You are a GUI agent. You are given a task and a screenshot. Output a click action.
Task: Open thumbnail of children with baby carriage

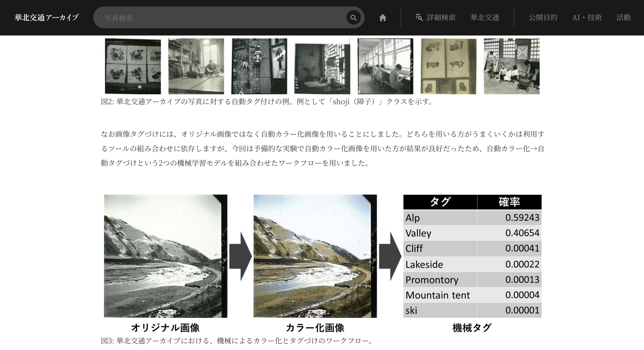click(512, 66)
